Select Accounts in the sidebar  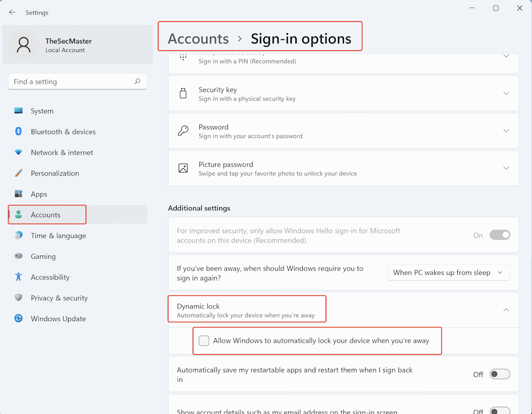[x=78, y=215]
